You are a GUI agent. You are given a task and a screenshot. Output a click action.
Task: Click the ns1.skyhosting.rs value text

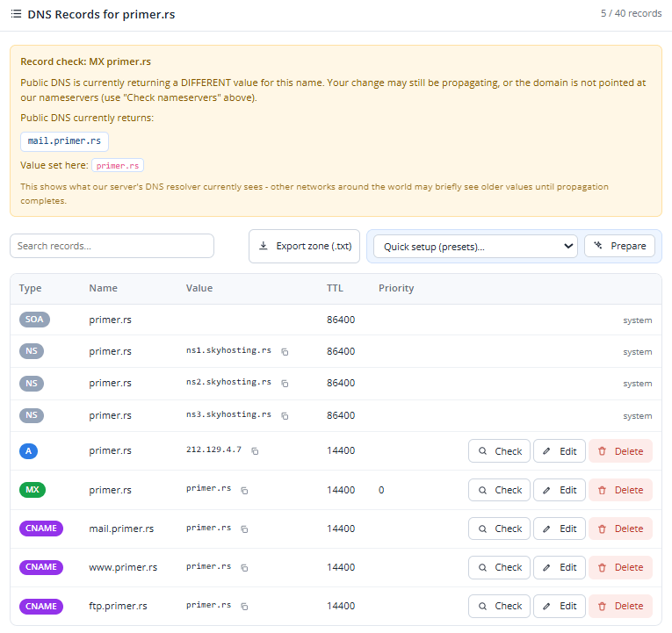coord(228,350)
